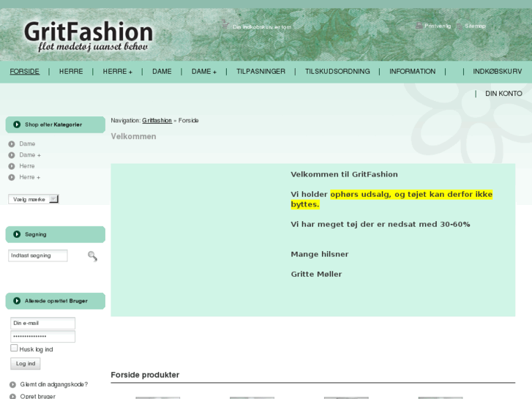
Task: Click the Forside produkter heading
Action: click(x=145, y=375)
